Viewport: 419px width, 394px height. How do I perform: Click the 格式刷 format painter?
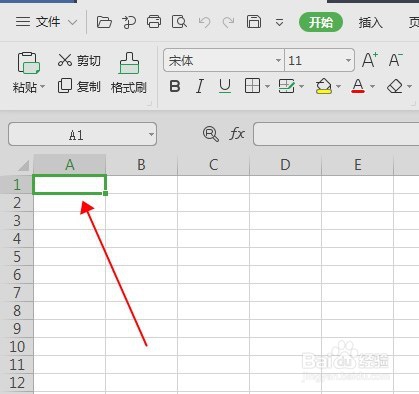129,73
